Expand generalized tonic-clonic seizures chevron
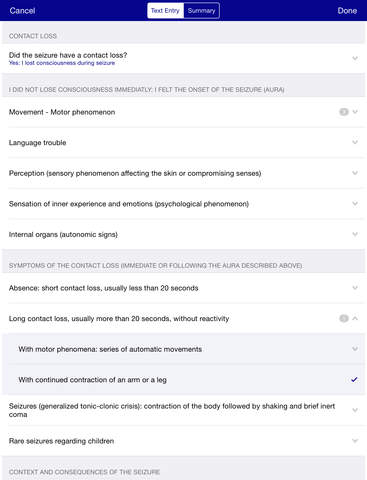 (x=355, y=410)
